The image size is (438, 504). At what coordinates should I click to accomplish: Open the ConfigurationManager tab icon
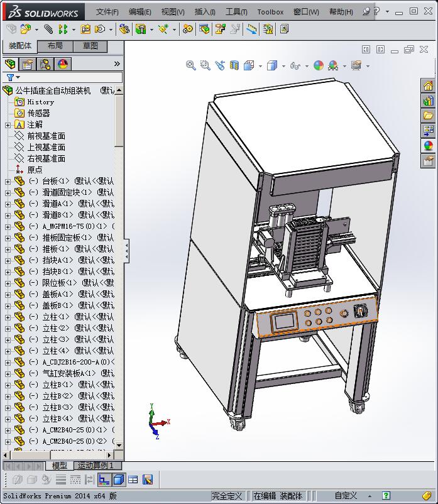45,64
